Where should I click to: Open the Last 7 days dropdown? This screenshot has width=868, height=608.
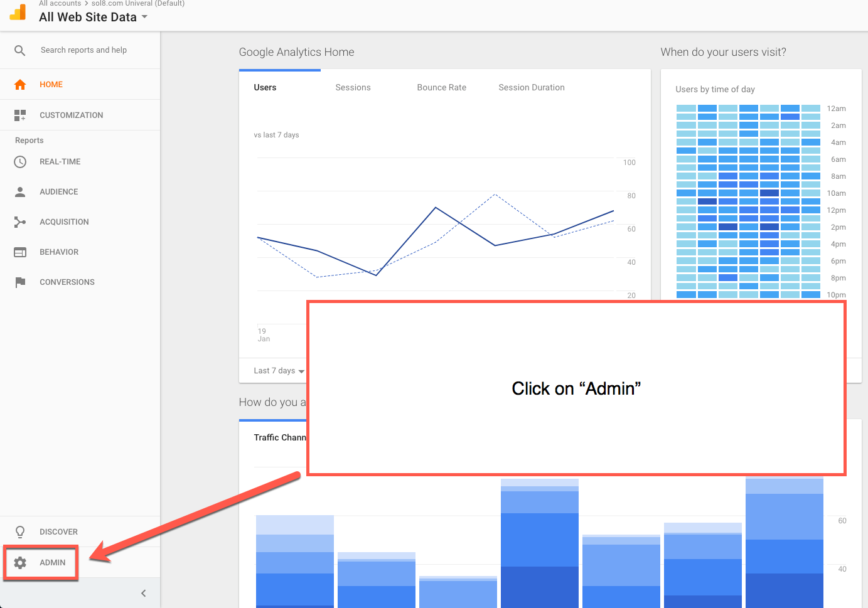click(x=279, y=371)
